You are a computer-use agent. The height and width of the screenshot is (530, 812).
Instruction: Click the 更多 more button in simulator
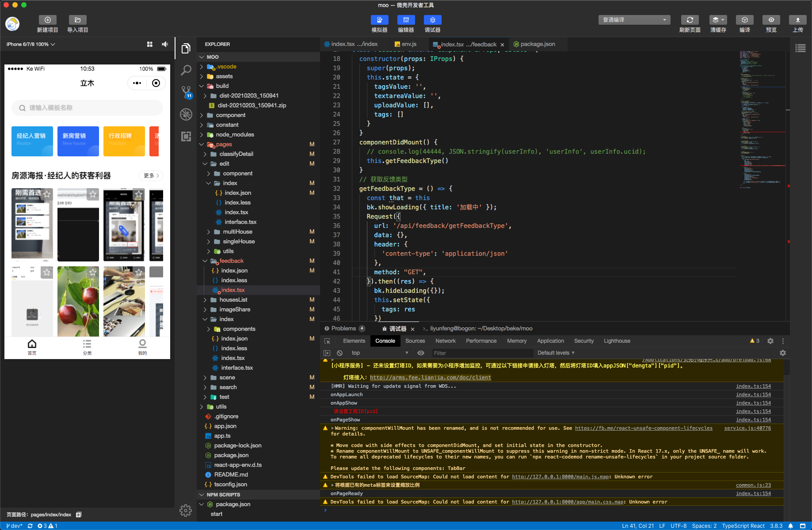151,176
